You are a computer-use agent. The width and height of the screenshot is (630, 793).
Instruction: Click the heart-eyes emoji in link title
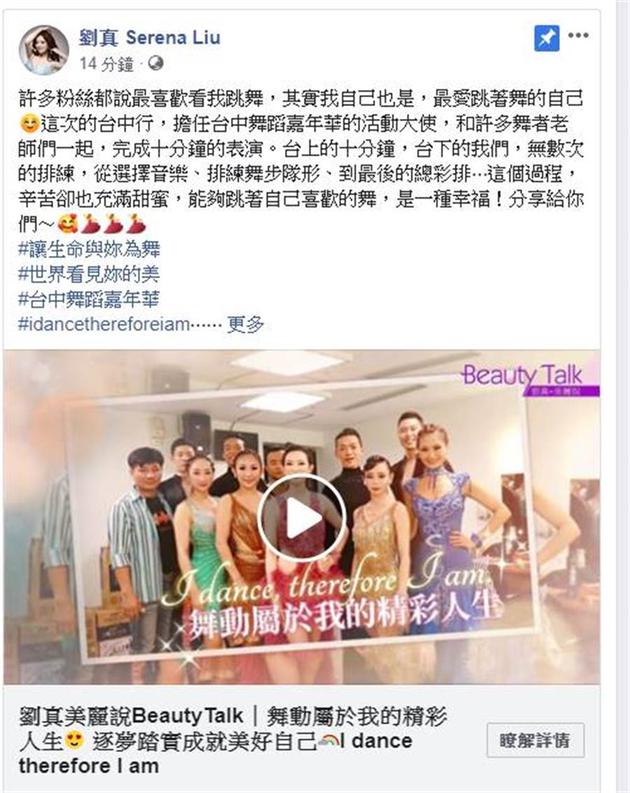click(x=75, y=741)
